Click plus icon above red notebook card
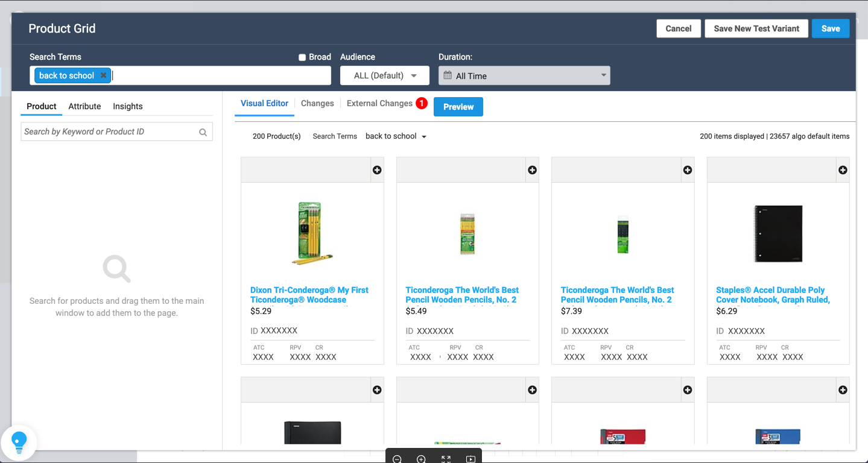 point(688,390)
